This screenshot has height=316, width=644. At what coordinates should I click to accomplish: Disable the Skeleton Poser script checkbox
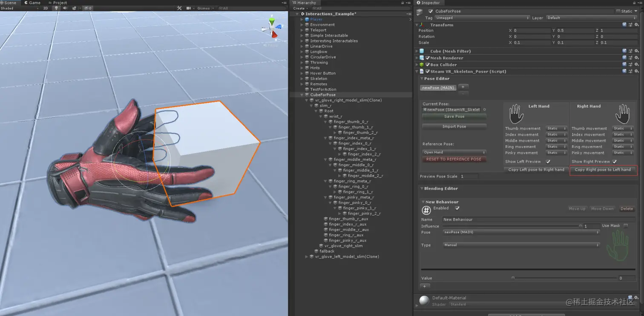click(427, 71)
